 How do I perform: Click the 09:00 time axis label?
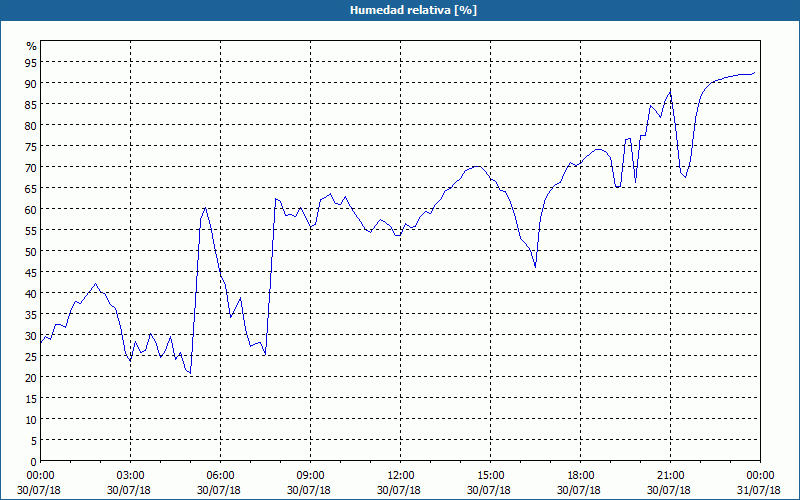[x=310, y=476]
